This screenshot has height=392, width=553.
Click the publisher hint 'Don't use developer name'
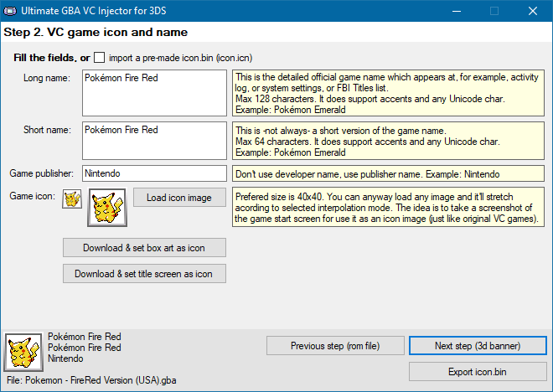click(388, 173)
